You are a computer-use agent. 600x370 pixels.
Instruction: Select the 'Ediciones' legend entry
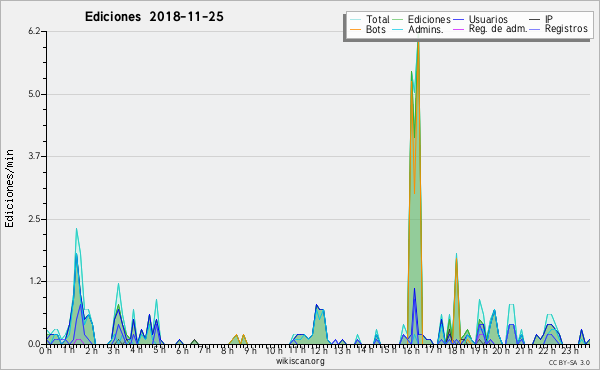tap(429, 19)
